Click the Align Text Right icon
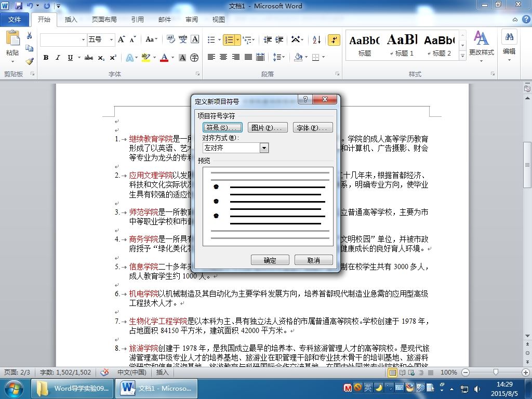This screenshot has width=532, height=399. (x=235, y=57)
